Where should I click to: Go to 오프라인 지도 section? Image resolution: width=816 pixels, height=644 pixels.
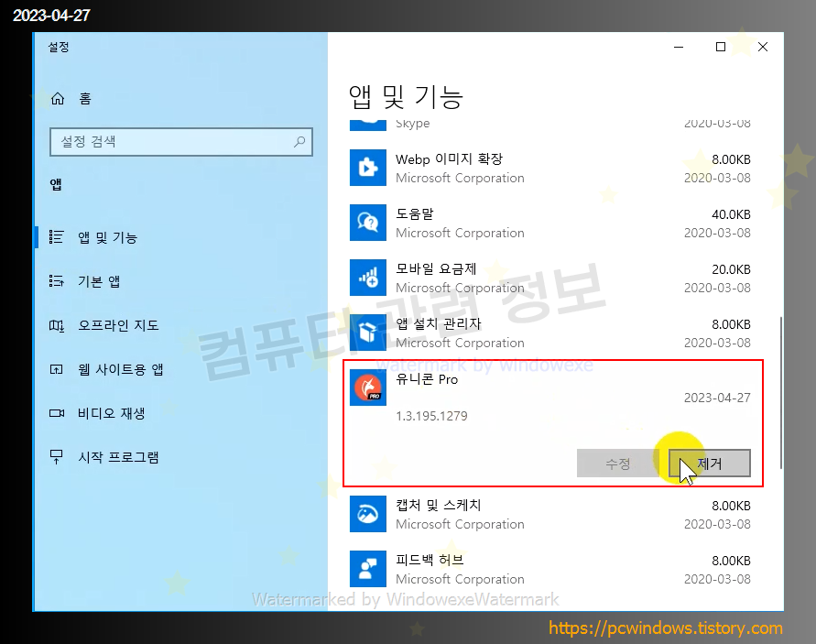[118, 325]
